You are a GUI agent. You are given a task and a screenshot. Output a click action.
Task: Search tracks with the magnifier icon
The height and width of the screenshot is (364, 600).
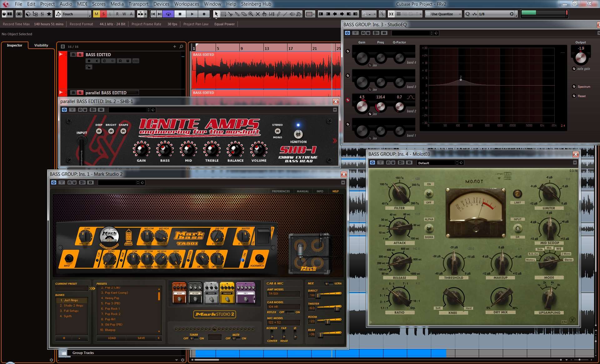pos(181,47)
